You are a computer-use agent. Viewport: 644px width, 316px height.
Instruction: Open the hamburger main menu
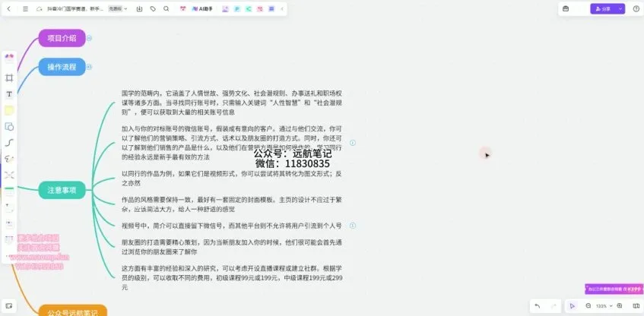(25, 8)
